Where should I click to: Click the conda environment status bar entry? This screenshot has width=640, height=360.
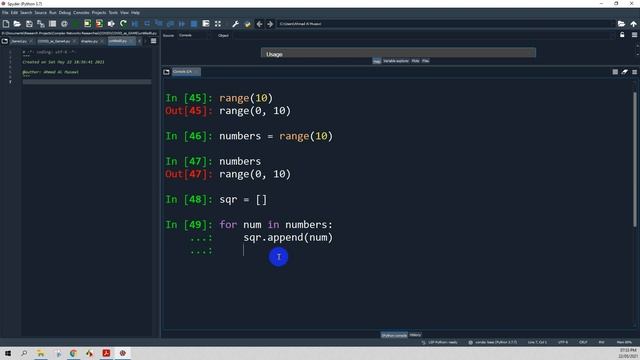[492, 342]
